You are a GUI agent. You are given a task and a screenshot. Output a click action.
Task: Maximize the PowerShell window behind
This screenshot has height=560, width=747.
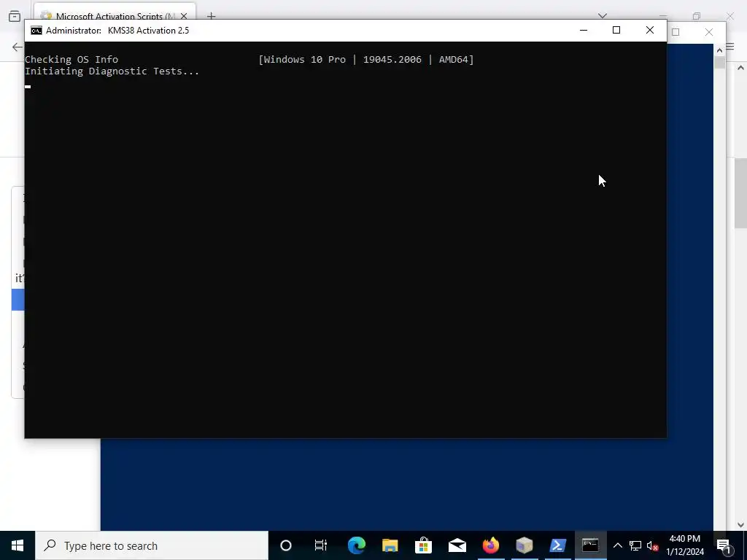pyautogui.click(x=676, y=32)
